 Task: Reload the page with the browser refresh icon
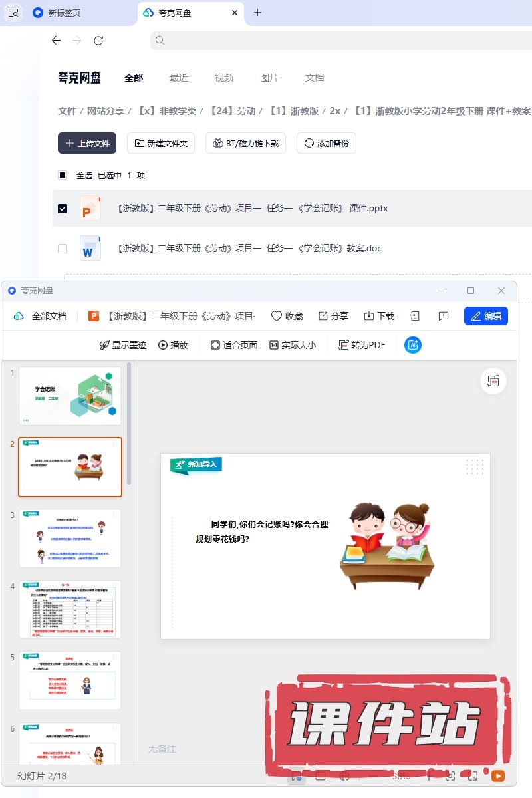(x=98, y=41)
